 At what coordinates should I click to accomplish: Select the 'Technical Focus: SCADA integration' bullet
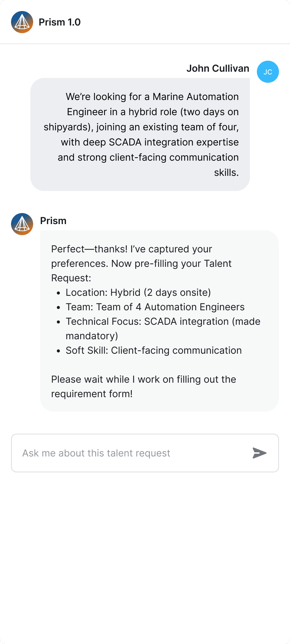click(x=163, y=321)
